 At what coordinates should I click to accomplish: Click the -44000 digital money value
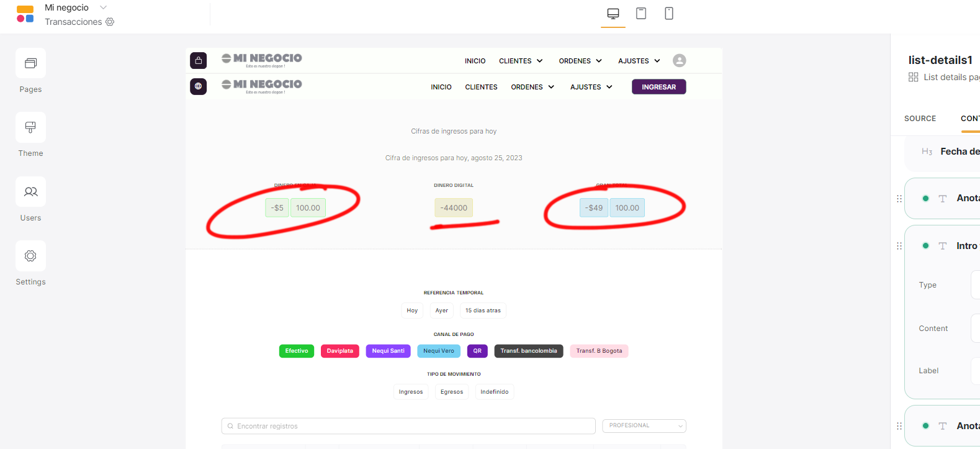454,208
